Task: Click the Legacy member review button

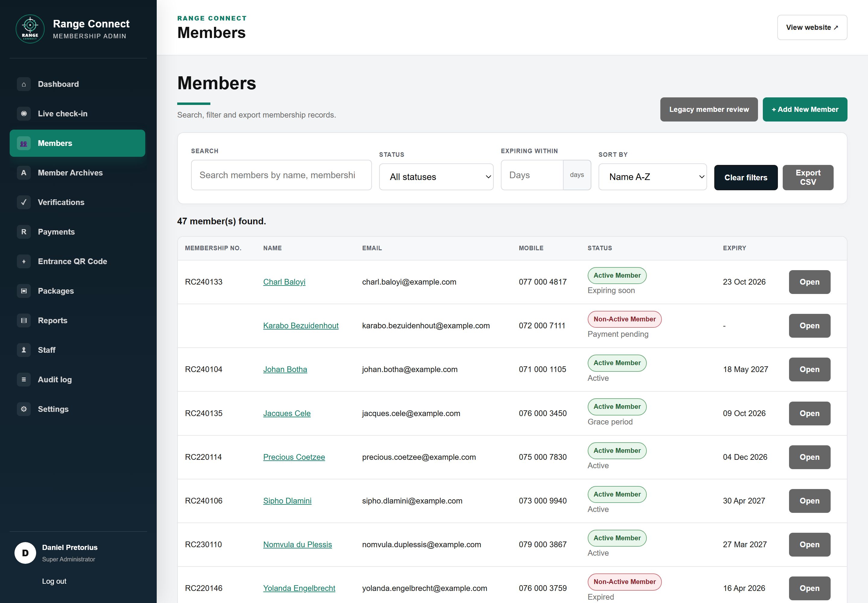Action: tap(709, 109)
